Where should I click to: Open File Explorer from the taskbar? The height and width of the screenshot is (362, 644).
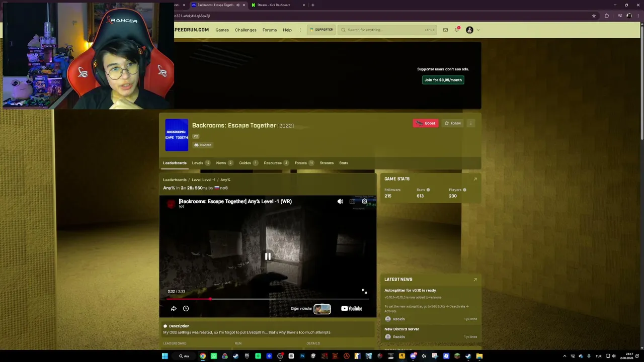coord(479,356)
